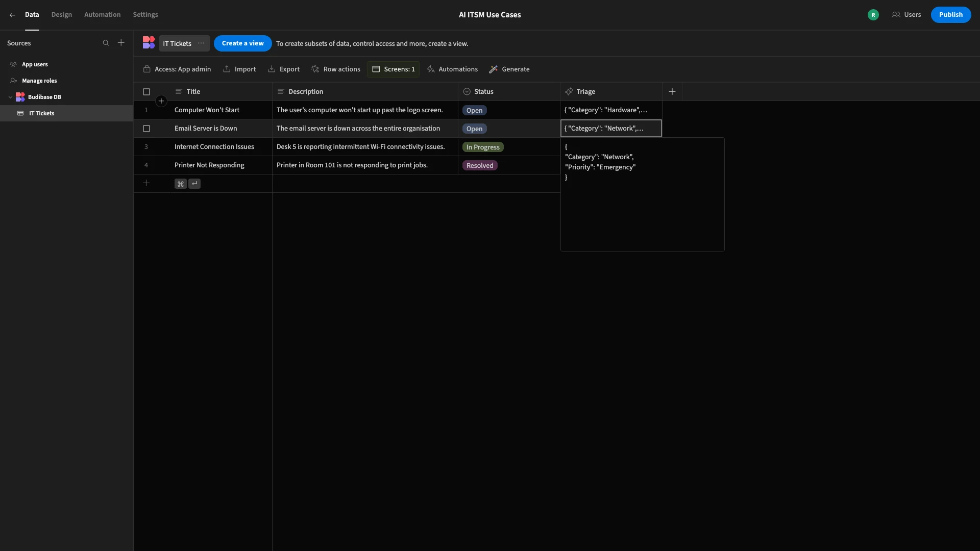Viewport: 980px width, 551px height.
Task: Open App users in sidebar
Action: (x=35, y=64)
